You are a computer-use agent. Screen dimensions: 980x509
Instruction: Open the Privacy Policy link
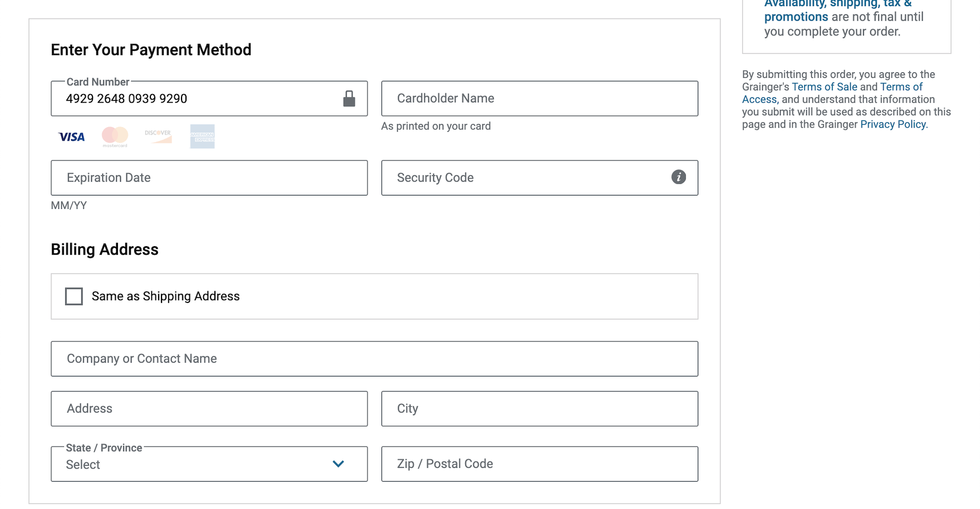(893, 124)
